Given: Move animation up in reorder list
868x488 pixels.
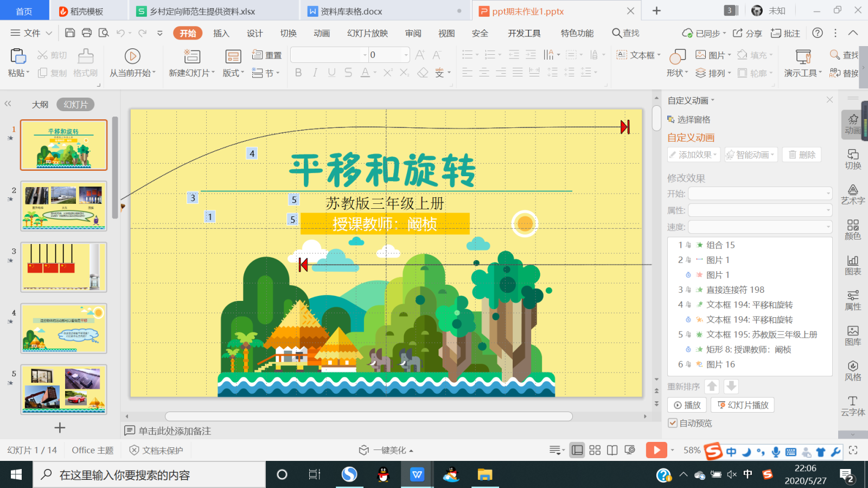Looking at the screenshot, I should tap(712, 387).
